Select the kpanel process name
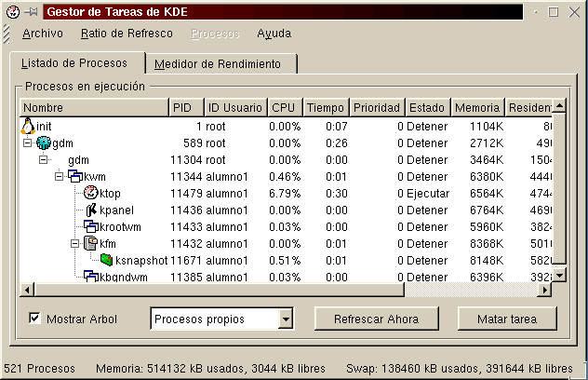588x380 pixels. click(116, 210)
